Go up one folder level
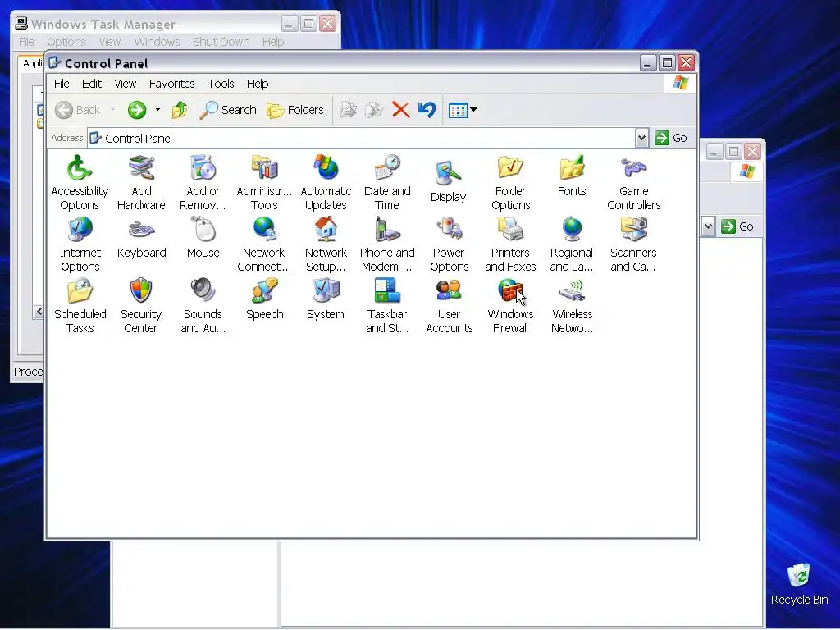Screen dimensions: 840x630 [x=180, y=110]
